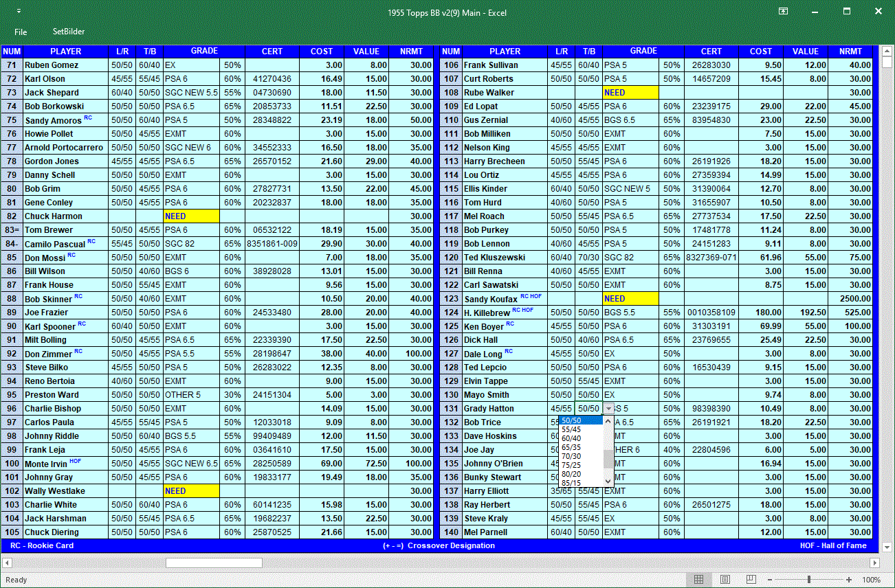This screenshot has width=895, height=588.
Task: Choose 60/40 from the dropdown list
Action: coord(581,438)
